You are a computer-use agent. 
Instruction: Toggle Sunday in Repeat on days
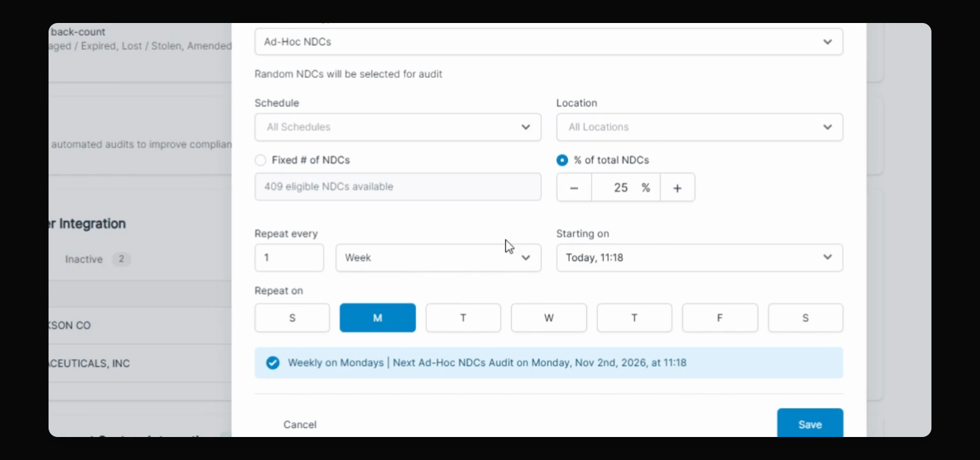coord(292,318)
